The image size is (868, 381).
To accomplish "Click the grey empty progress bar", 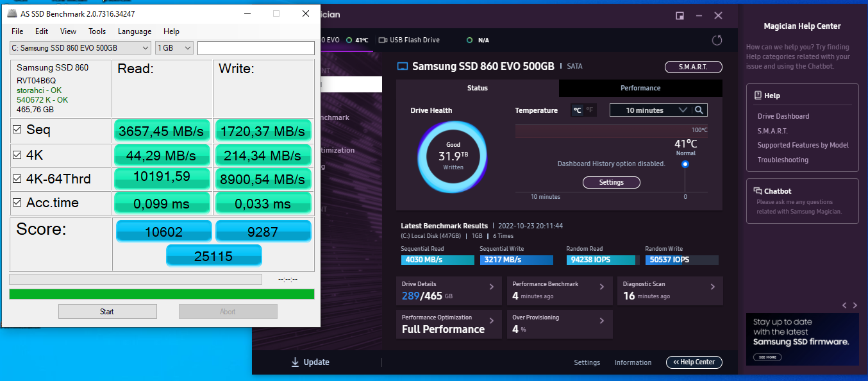I will [x=135, y=280].
